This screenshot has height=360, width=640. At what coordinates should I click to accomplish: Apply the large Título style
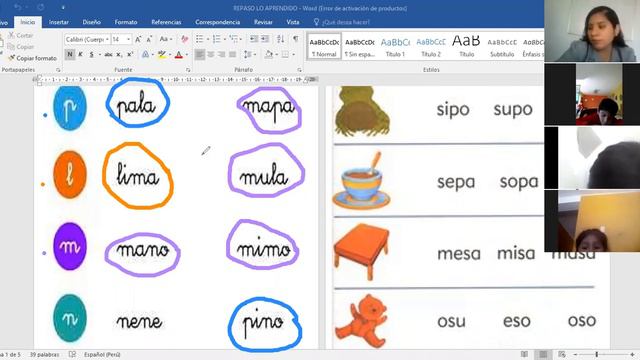(466, 46)
